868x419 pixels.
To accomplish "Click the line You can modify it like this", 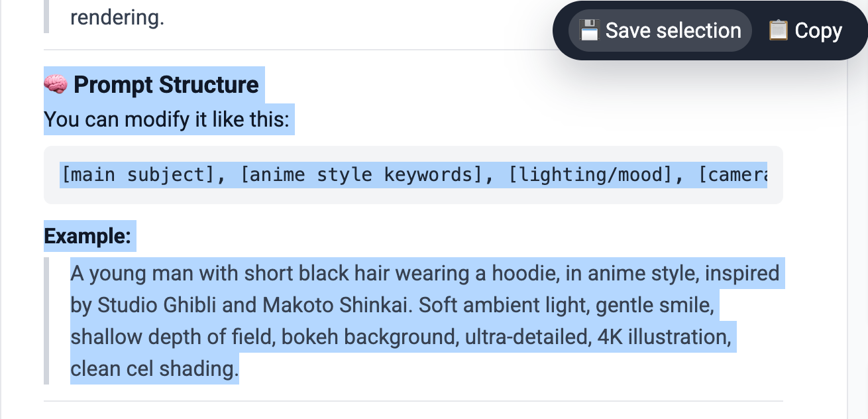I will tap(168, 120).
